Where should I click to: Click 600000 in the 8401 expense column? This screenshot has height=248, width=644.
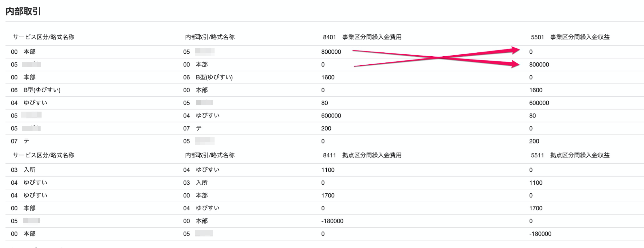(331, 115)
